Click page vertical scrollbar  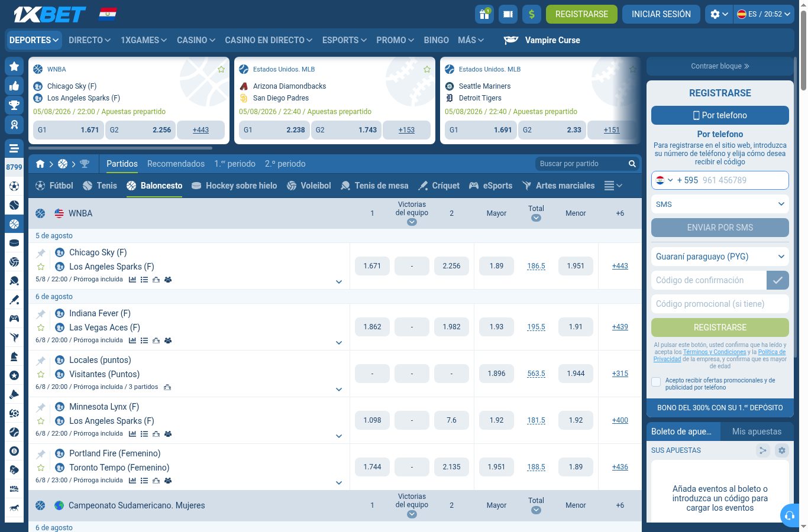[x=803, y=50]
